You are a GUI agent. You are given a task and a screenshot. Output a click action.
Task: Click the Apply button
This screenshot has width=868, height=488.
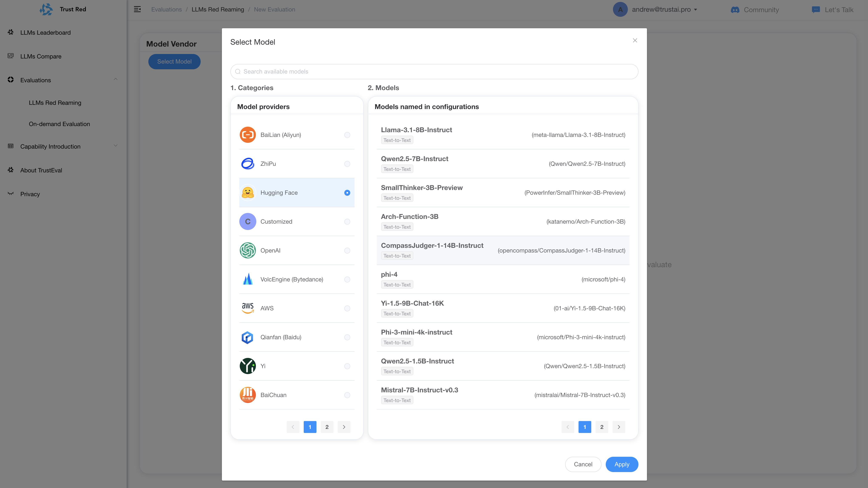tap(622, 464)
